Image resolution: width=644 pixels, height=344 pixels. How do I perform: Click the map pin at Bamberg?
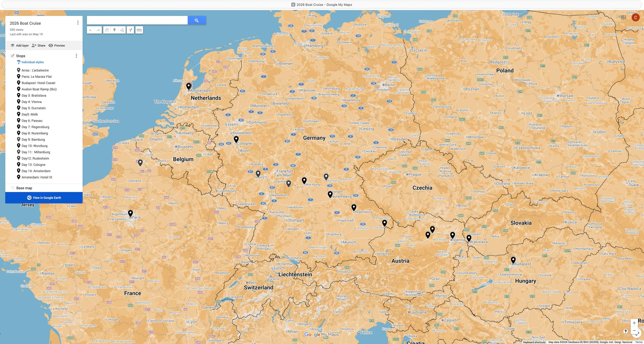(326, 177)
